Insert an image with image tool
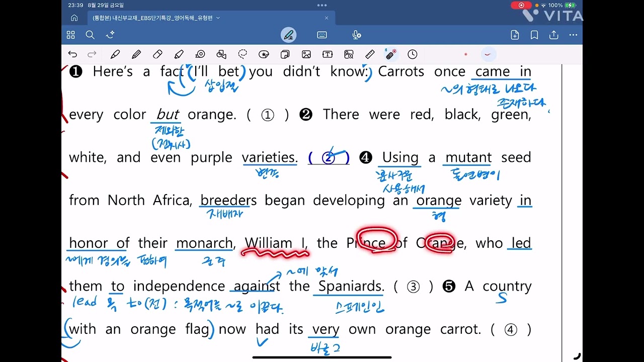Screen dimensions: 644x362 (306, 54)
